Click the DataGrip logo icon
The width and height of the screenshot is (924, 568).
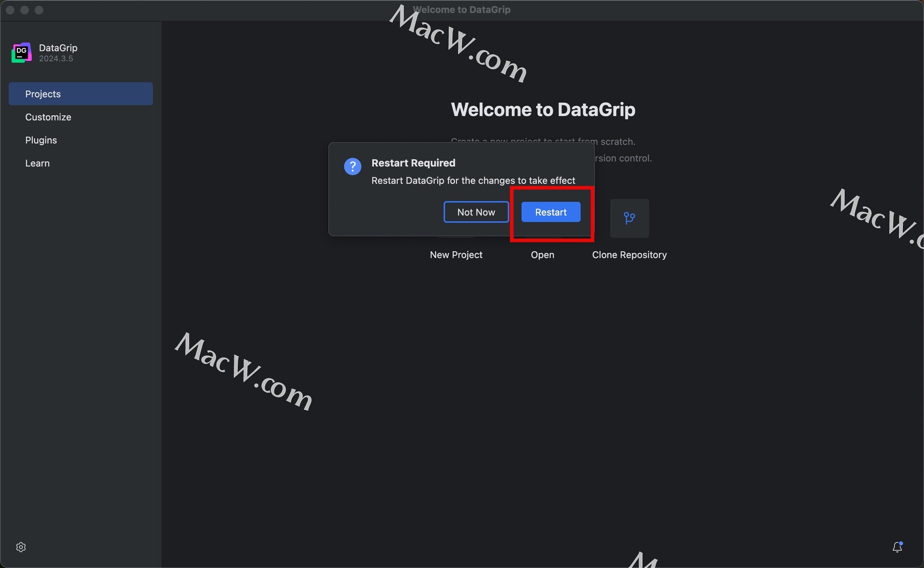22,53
